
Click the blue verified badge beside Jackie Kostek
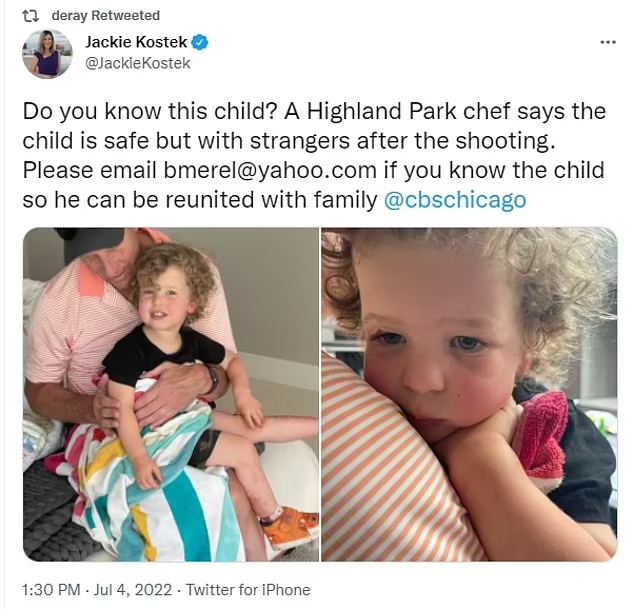pos(199,42)
